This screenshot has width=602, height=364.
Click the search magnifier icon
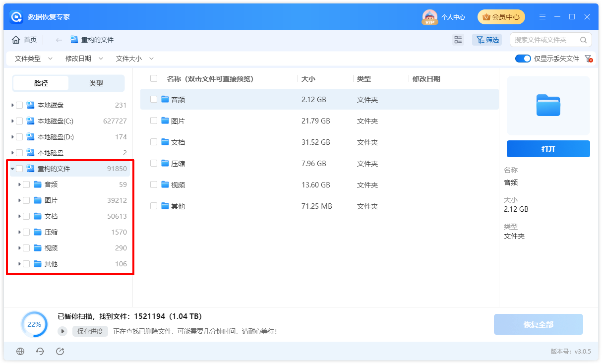tap(584, 40)
